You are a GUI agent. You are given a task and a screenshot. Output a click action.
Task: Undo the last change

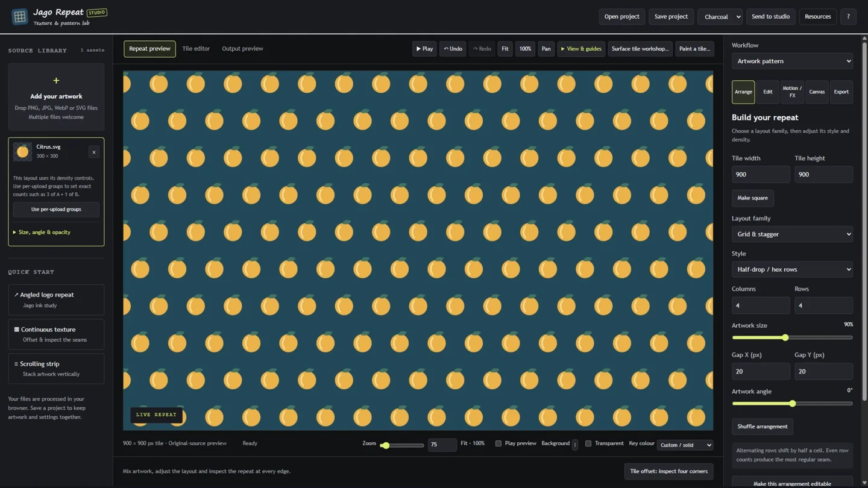tap(453, 49)
